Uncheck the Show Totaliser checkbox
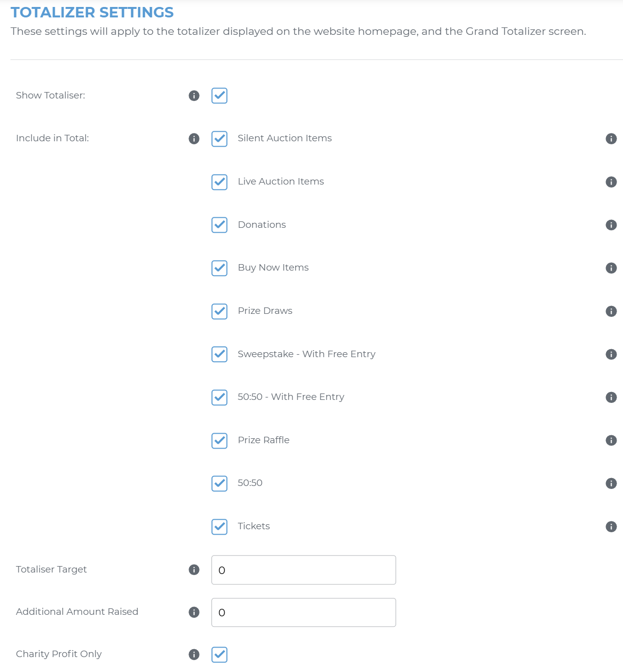This screenshot has width=623, height=672. 219,96
